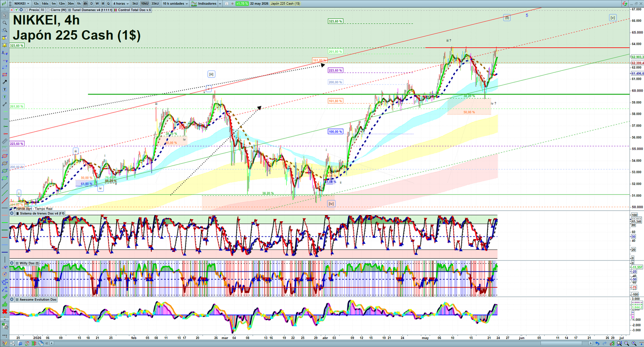The height and width of the screenshot is (347, 644).
Task: Switch to the 12m timeframe
Action: 62,3
